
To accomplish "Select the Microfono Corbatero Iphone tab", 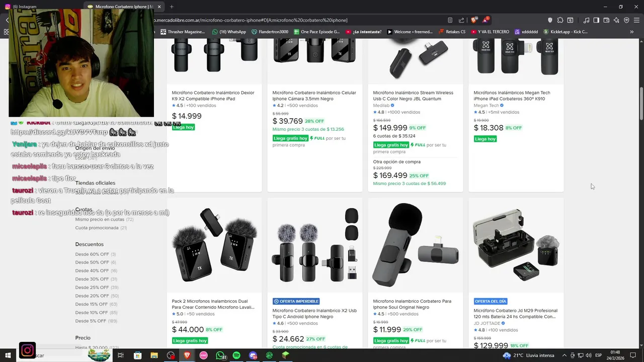I will (124, 7).
